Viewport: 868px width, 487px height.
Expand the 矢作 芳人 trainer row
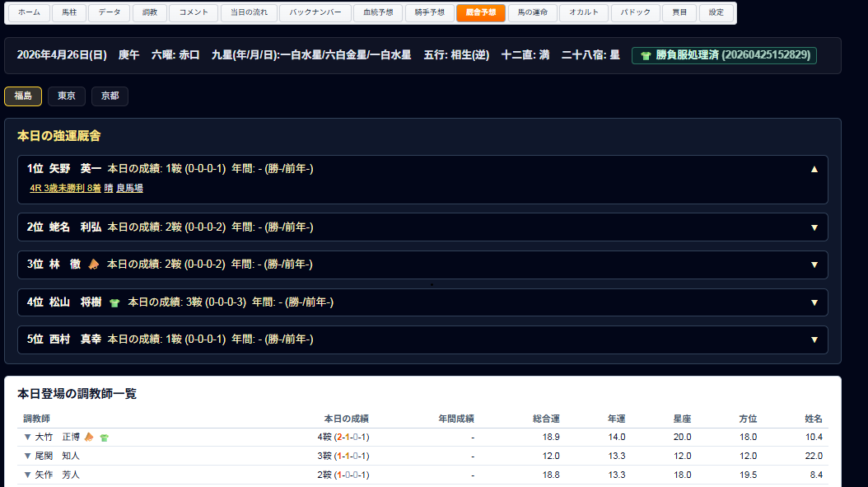point(27,475)
